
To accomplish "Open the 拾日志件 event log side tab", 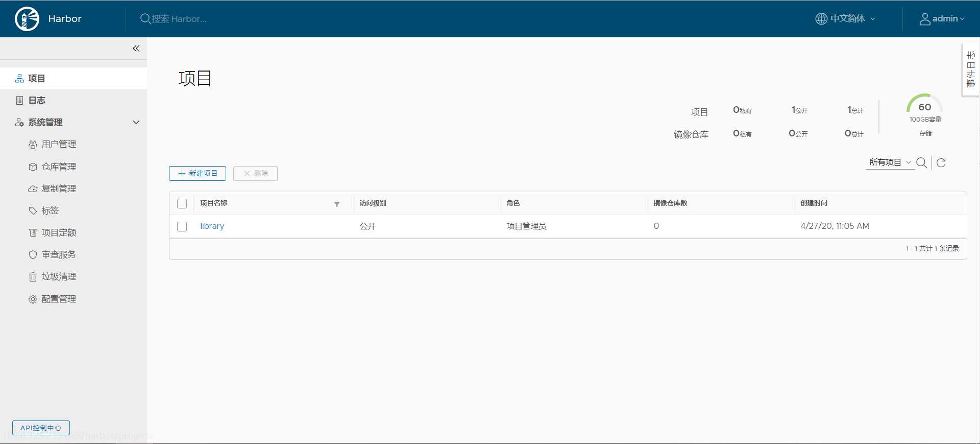I will [x=971, y=69].
